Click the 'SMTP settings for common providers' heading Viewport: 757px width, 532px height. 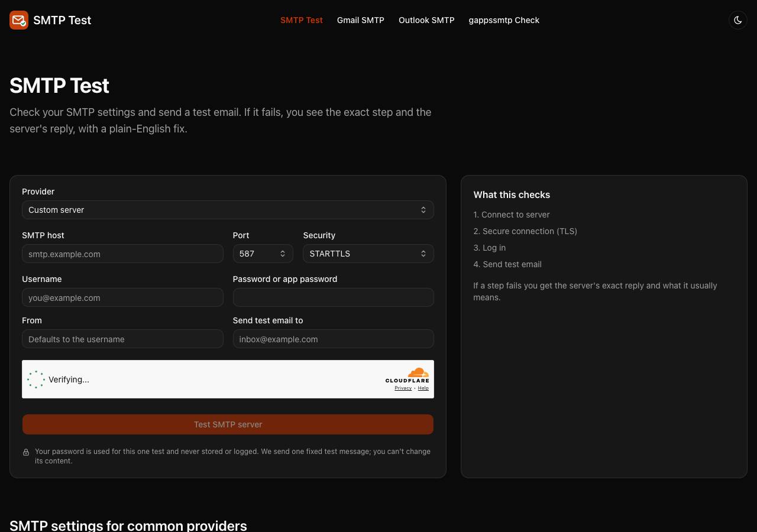click(x=128, y=525)
